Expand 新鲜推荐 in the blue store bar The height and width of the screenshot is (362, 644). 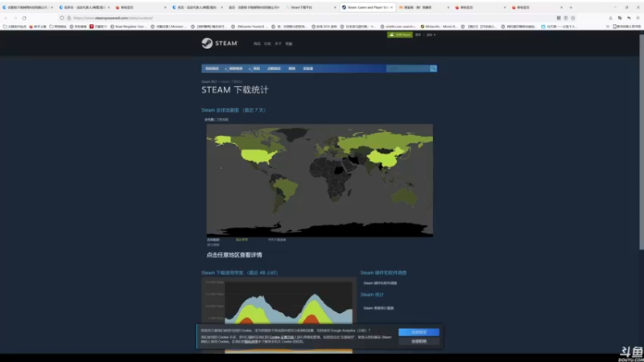pos(235,68)
